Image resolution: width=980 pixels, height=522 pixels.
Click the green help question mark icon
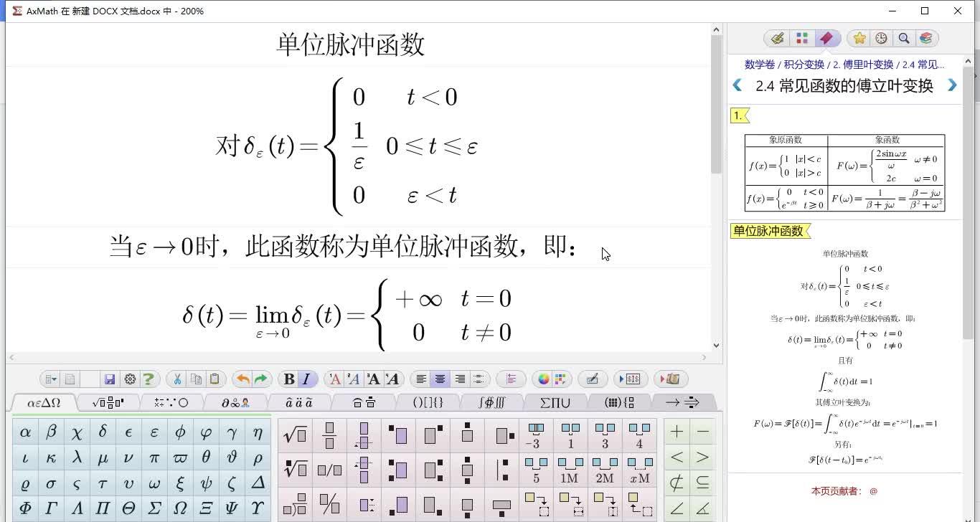[x=149, y=379]
